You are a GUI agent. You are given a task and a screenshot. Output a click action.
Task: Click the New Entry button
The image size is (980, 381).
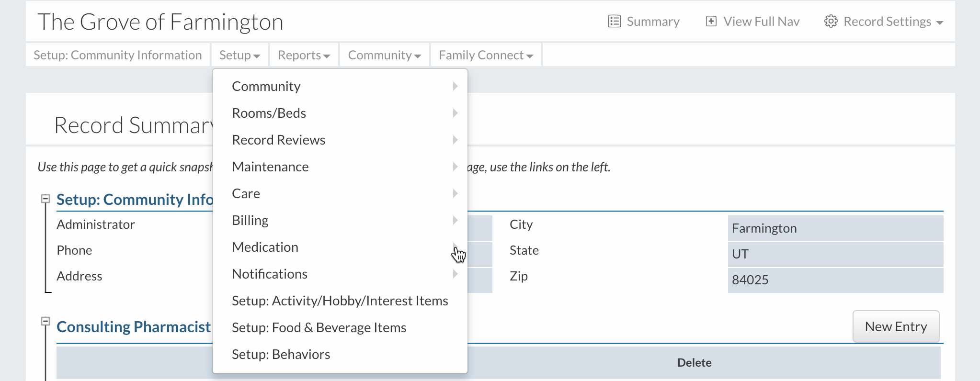[896, 326]
